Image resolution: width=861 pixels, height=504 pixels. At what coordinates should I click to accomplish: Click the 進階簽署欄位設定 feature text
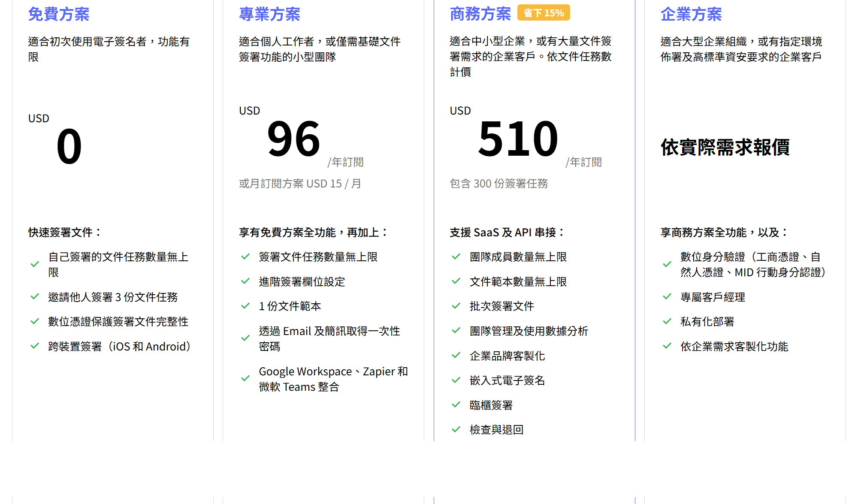click(302, 282)
